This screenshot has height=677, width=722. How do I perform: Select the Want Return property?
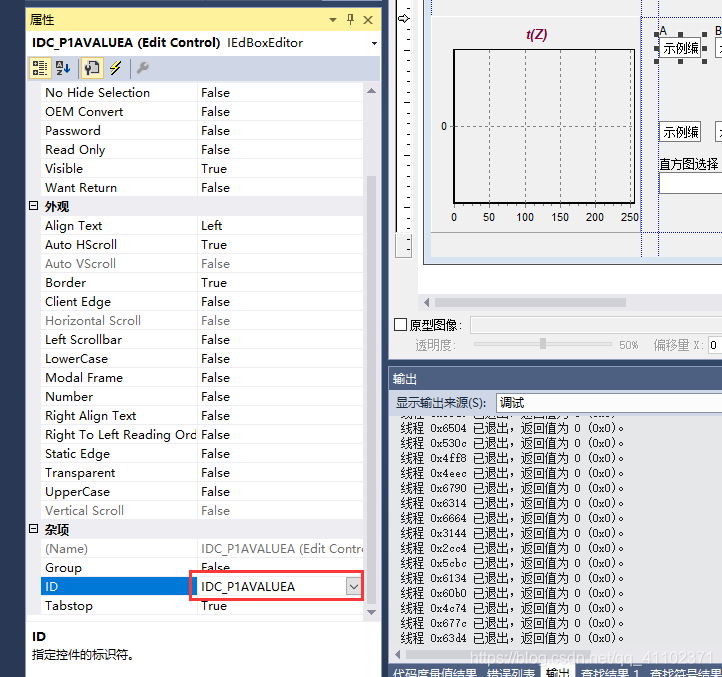(202, 187)
